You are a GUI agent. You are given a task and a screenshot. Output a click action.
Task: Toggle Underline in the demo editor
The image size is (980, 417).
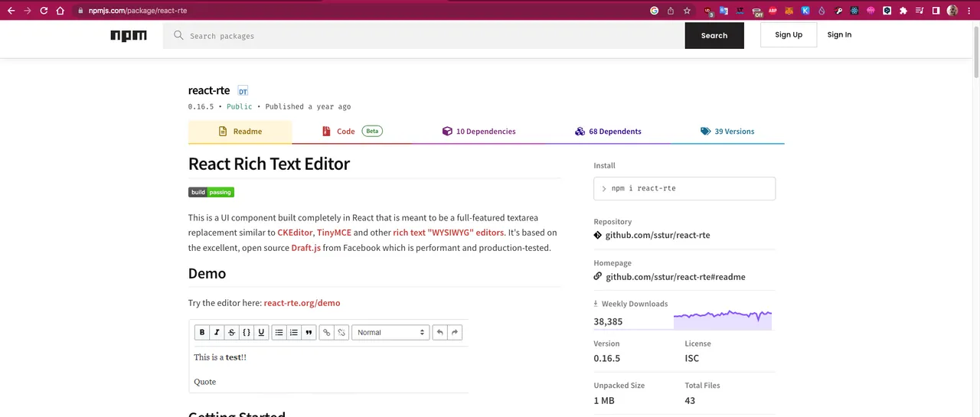[x=261, y=332]
